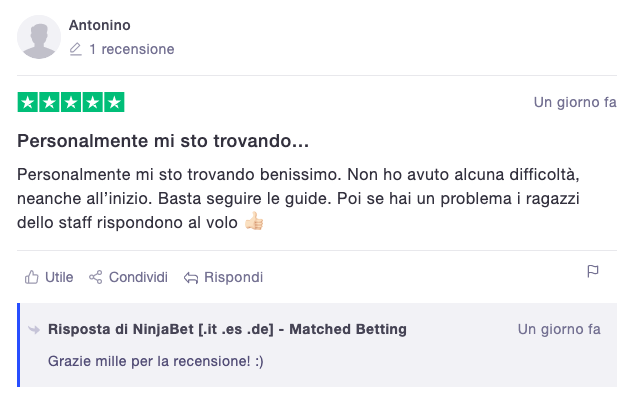Open the Antonino reviewer name
This screenshot has height=401, width=634.
pyautogui.click(x=99, y=25)
